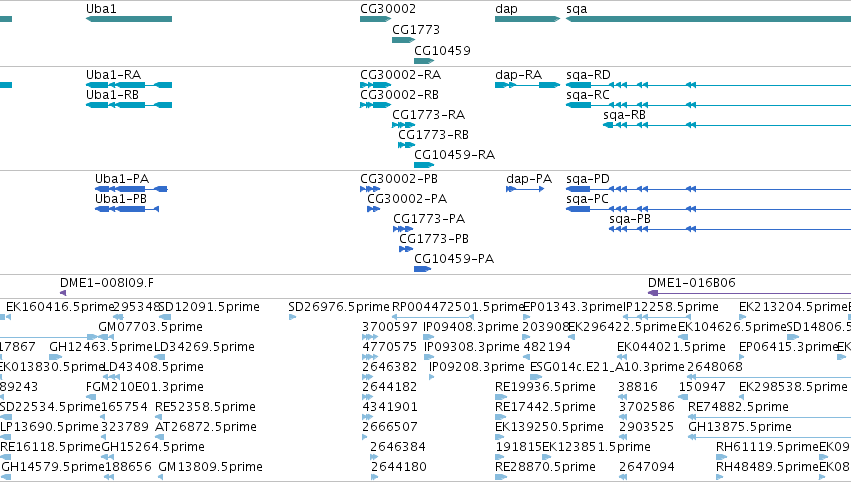Select the Uba1-PB protein label
Screen dimensions: 851x482
pos(121,199)
